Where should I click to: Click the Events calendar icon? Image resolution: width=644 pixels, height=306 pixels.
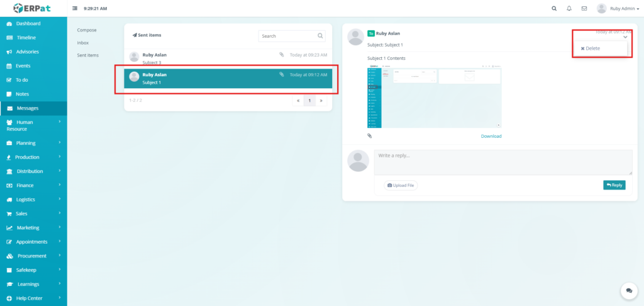coord(9,66)
